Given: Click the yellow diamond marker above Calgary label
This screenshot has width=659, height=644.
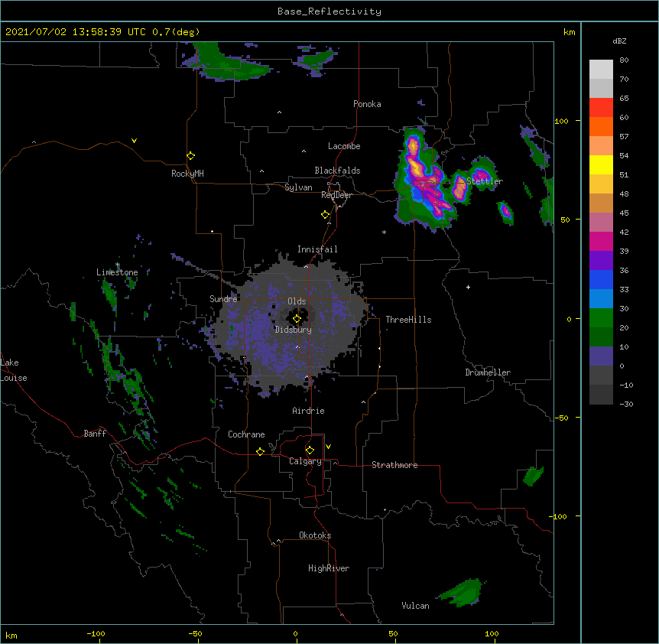Looking at the screenshot, I should pos(310,450).
